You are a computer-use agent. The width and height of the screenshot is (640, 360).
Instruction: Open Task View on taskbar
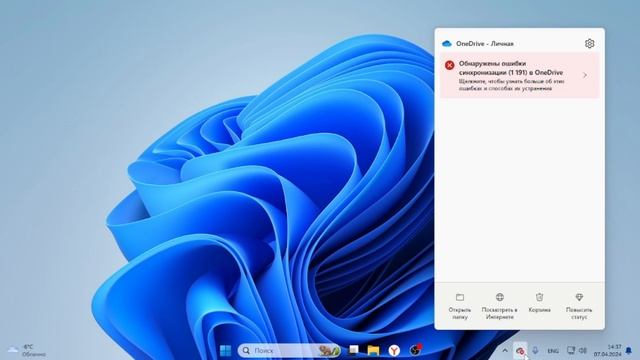(353, 350)
